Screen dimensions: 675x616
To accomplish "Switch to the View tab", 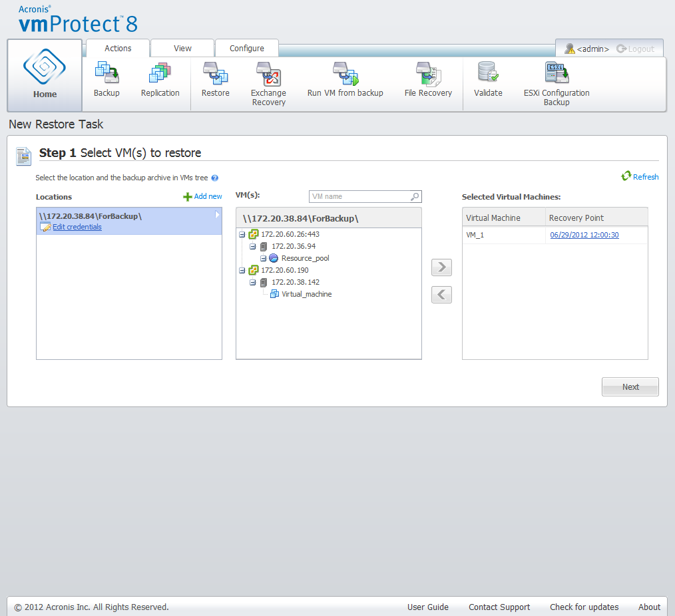I will [x=182, y=48].
